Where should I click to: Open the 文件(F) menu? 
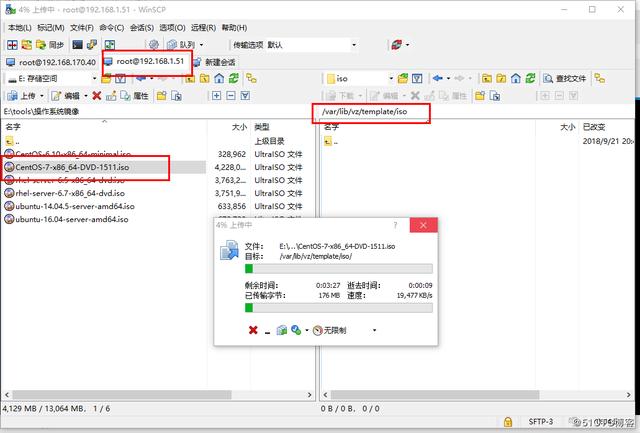coord(82,28)
